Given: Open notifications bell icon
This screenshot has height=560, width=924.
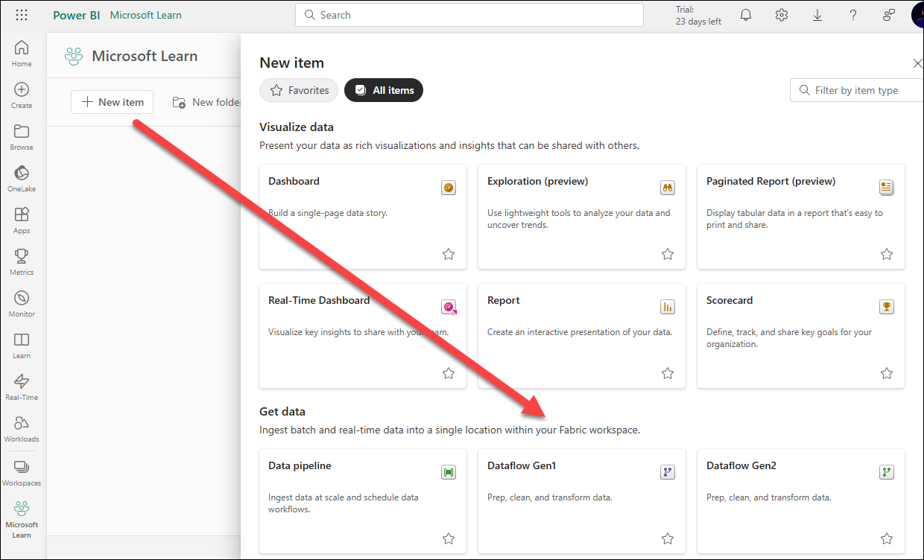Looking at the screenshot, I should point(746,15).
